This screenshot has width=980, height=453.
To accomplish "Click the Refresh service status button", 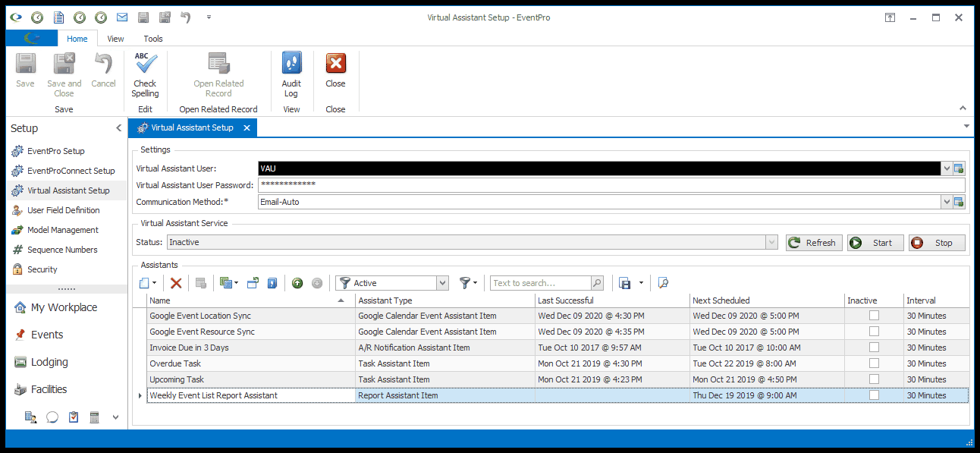I will pyautogui.click(x=814, y=243).
